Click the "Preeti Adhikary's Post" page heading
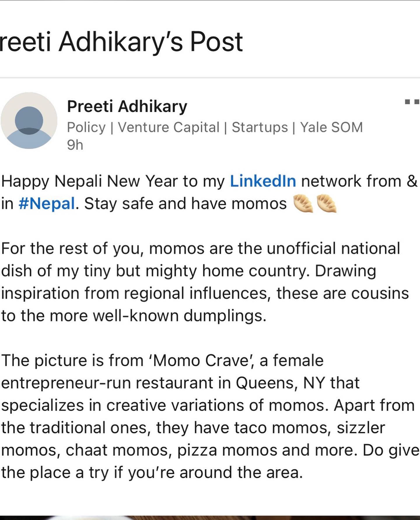 121,42
